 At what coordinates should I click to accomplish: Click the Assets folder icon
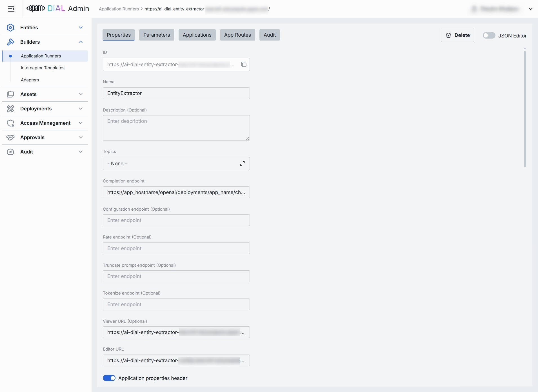[10, 94]
